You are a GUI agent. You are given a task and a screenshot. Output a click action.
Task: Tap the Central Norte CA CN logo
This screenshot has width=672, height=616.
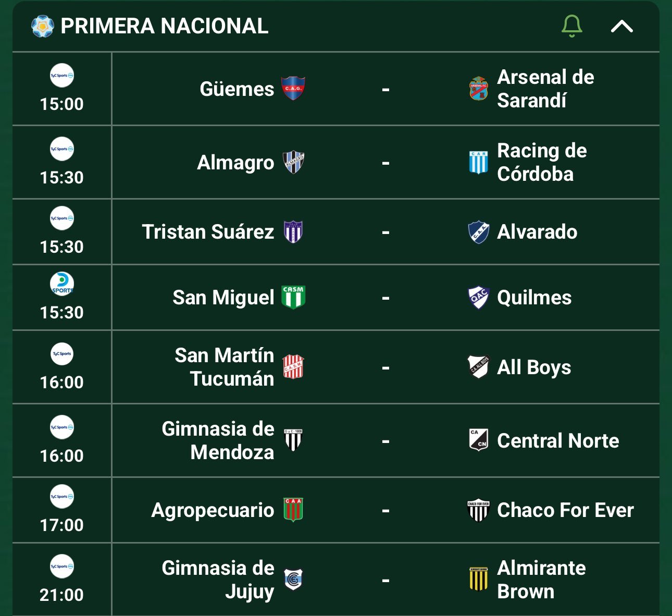(478, 440)
